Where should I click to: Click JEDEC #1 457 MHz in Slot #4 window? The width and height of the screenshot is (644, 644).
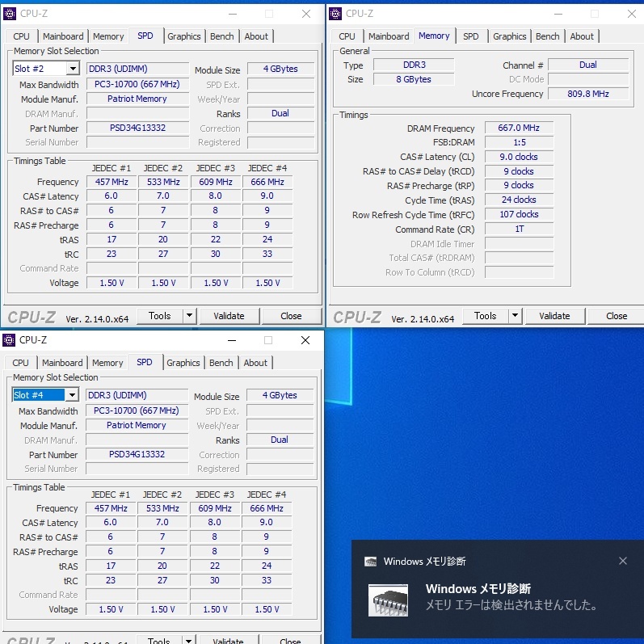point(111,508)
